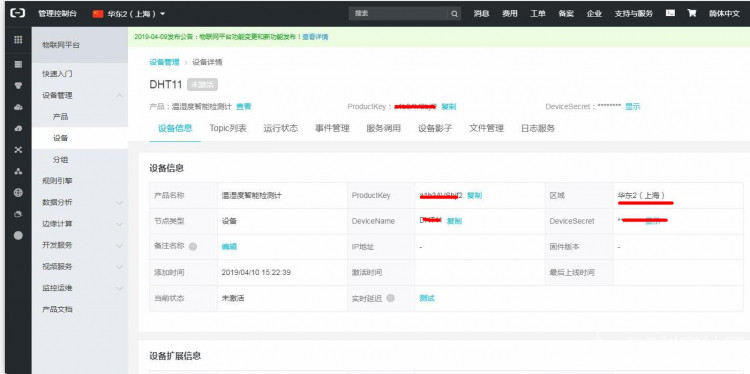Open 工单 in the top menu
The width and height of the screenshot is (750, 374).
(x=538, y=14)
